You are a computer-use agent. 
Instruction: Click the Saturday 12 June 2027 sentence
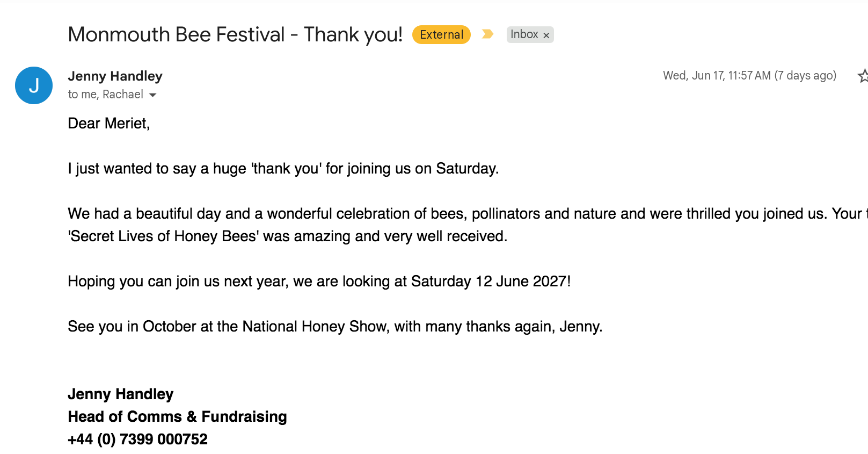coord(319,282)
